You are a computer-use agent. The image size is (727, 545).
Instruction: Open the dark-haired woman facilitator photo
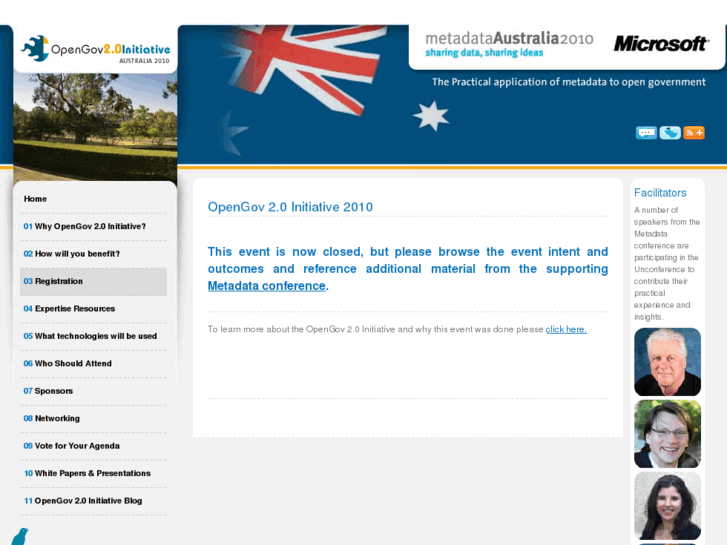tap(667, 506)
